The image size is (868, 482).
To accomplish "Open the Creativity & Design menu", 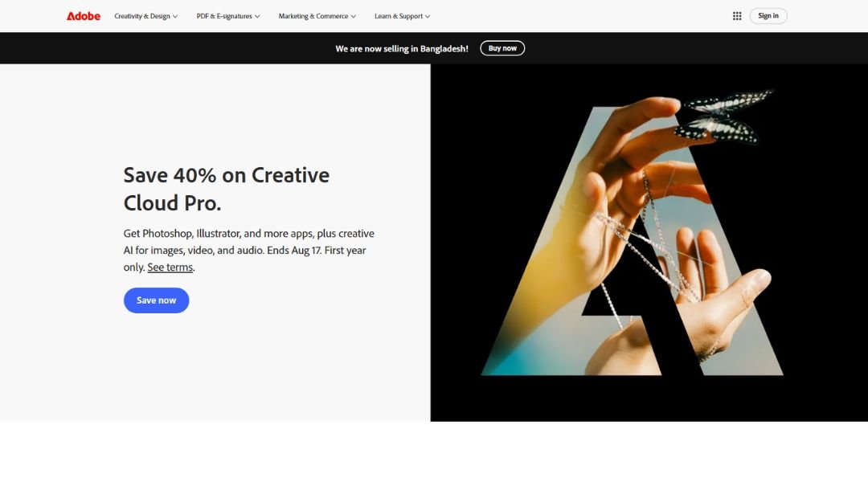I will pos(145,16).
